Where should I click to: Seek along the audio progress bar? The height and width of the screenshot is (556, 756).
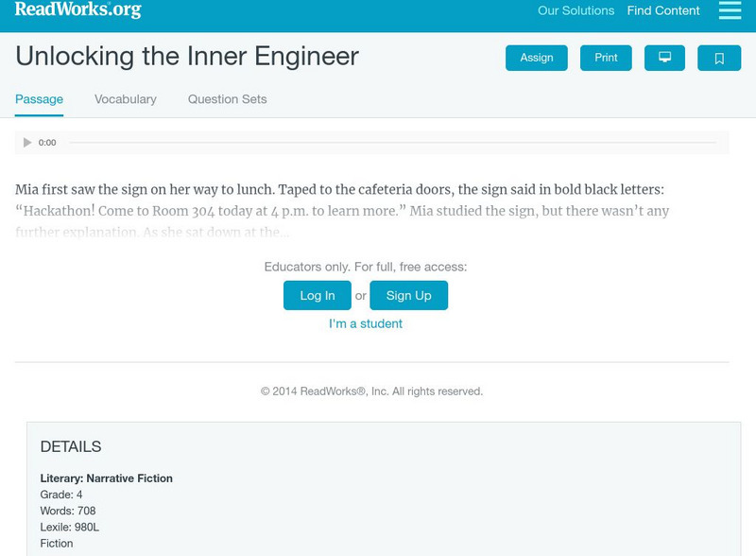[392, 143]
